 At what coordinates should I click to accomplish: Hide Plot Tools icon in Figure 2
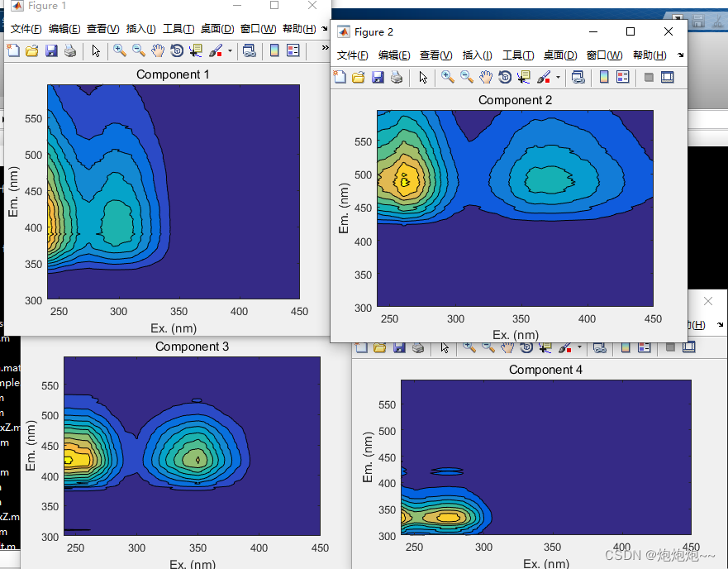(x=649, y=77)
